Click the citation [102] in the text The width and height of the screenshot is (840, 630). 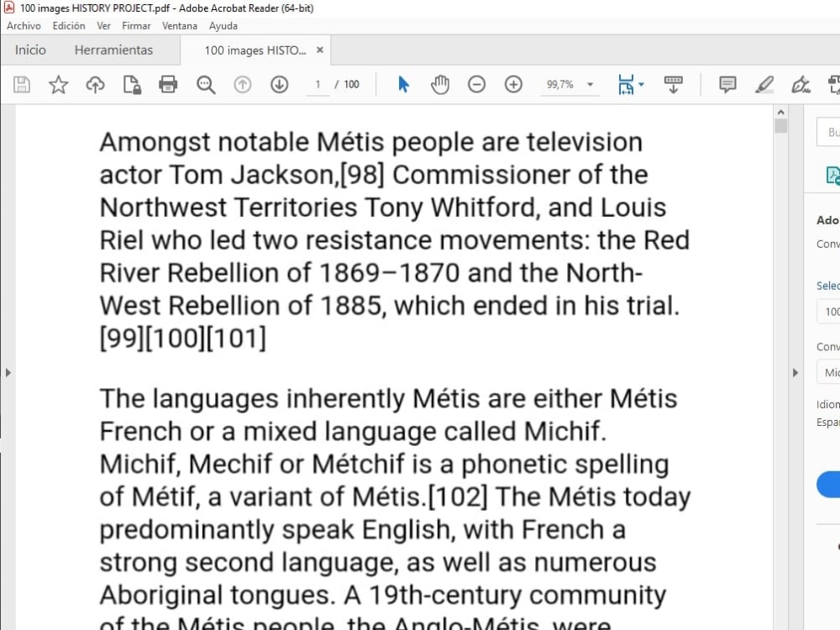[458, 496]
